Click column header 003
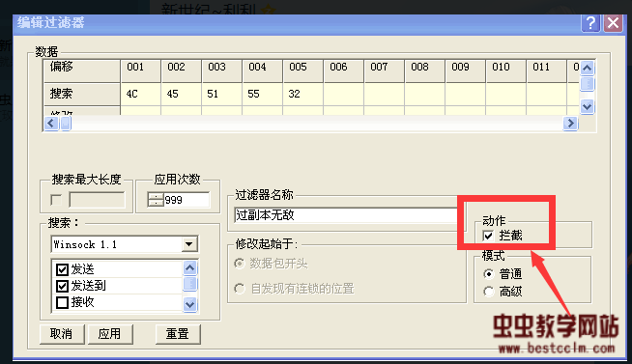The image size is (632, 364). 222,70
